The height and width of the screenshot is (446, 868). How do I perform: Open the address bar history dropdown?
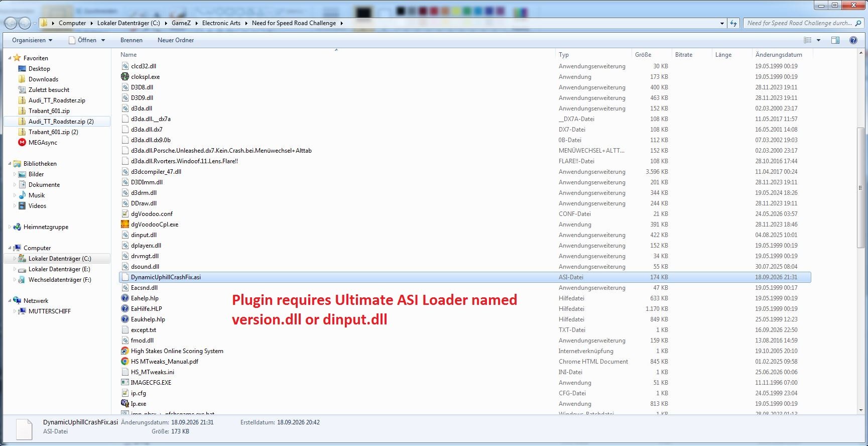[x=722, y=23]
